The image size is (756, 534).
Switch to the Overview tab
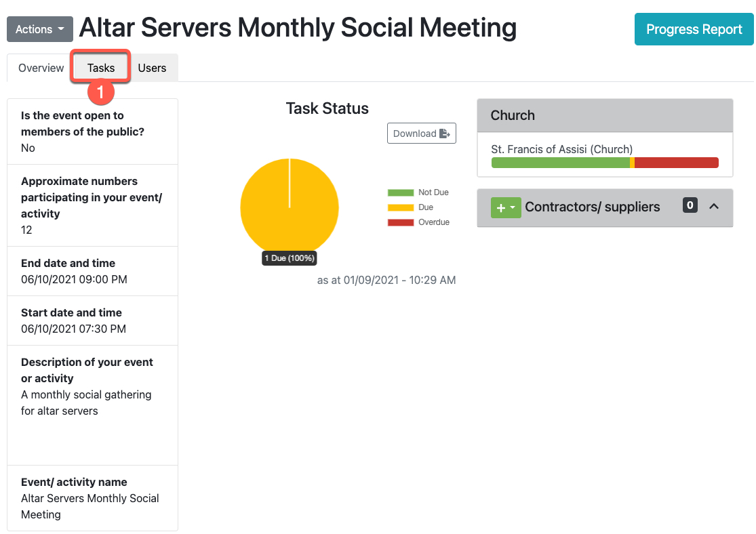41,68
